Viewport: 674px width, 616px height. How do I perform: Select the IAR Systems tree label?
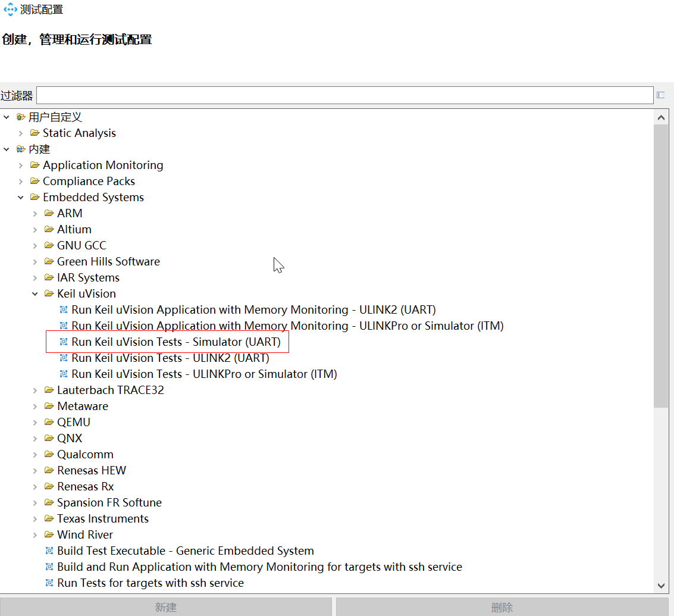pyautogui.click(x=88, y=277)
